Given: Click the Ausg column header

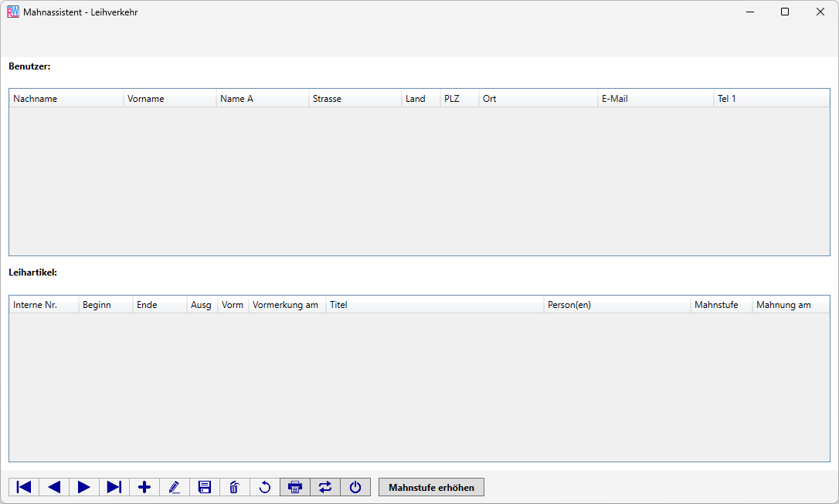Looking at the screenshot, I should [x=202, y=305].
